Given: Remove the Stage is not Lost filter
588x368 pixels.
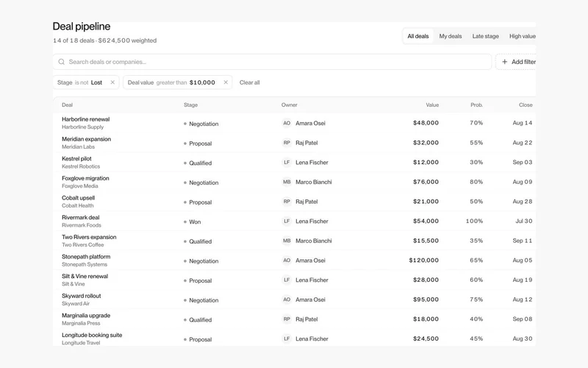Looking at the screenshot, I should [112, 82].
